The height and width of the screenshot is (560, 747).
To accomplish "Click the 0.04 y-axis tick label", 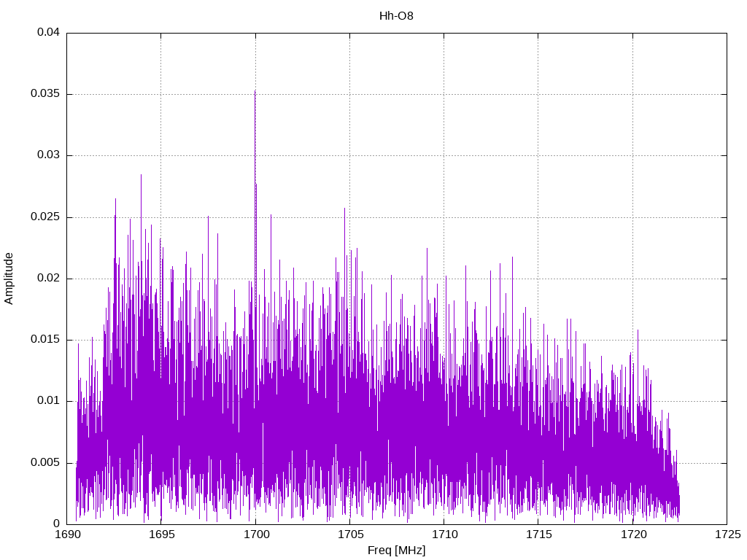I will point(48,33).
